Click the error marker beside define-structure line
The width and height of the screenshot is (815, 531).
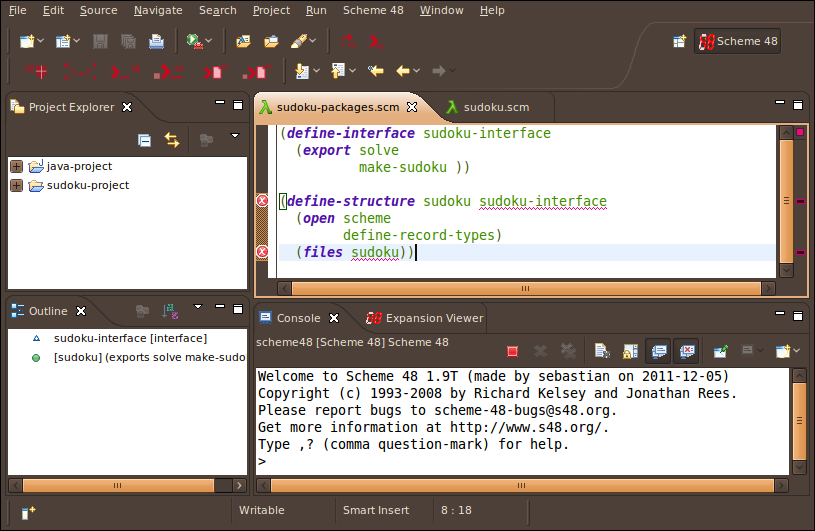pyautogui.click(x=262, y=201)
